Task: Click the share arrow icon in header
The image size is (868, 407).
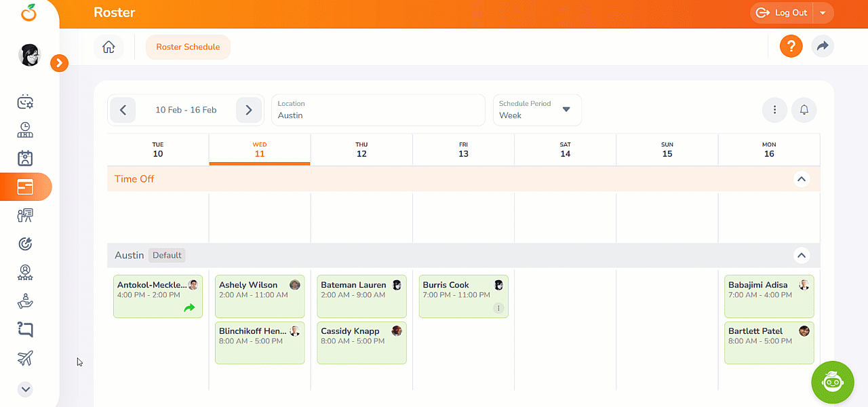Action: coord(823,46)
